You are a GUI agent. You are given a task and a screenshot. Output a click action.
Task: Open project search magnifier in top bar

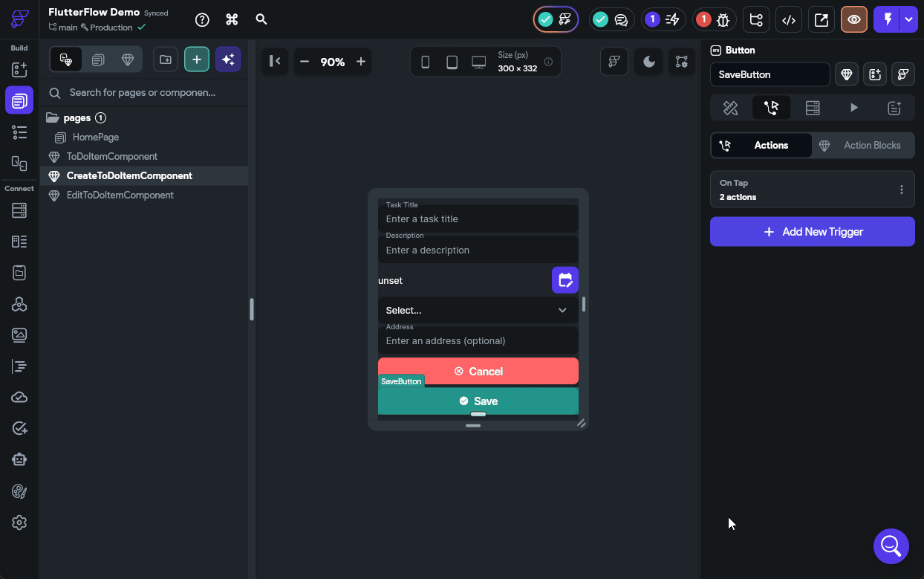(261, 19)
